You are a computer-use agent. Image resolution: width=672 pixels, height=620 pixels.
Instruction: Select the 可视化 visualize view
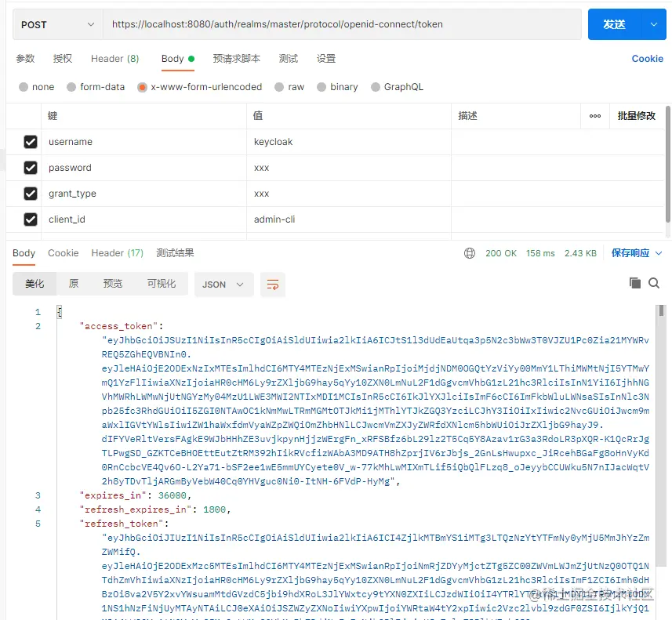click(x=162, y=284)
